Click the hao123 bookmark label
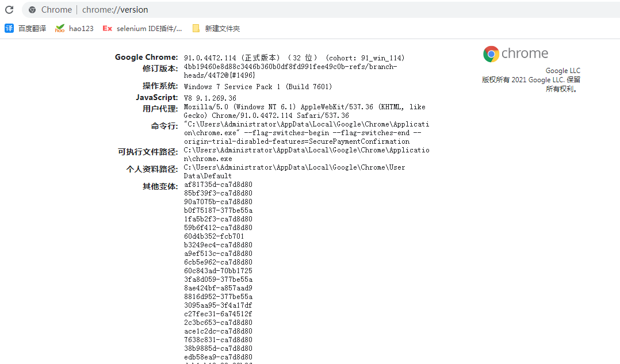This screenshot has height=364, width=620. tap(81, 28)
